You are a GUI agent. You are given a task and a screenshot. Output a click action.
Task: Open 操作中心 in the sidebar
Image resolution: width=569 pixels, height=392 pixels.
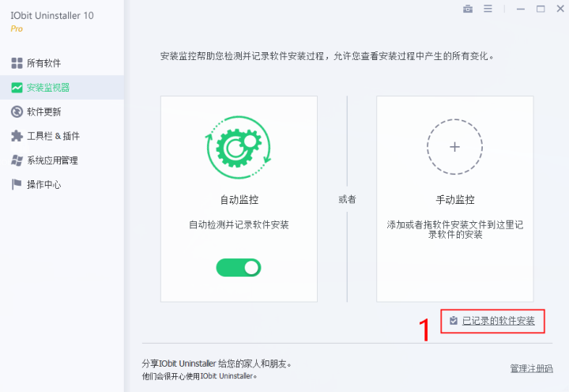62,184
